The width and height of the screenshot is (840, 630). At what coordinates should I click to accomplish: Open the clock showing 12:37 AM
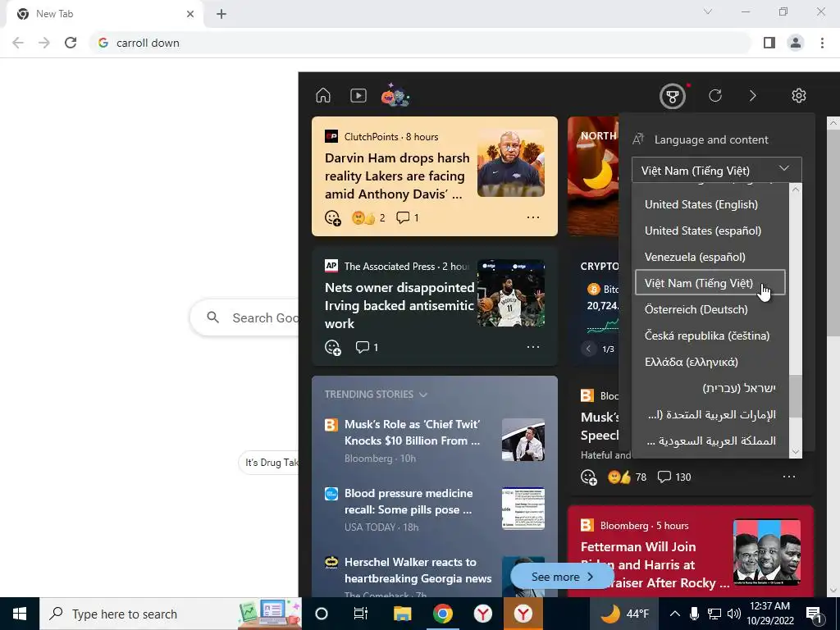click(x=769, y=614)
